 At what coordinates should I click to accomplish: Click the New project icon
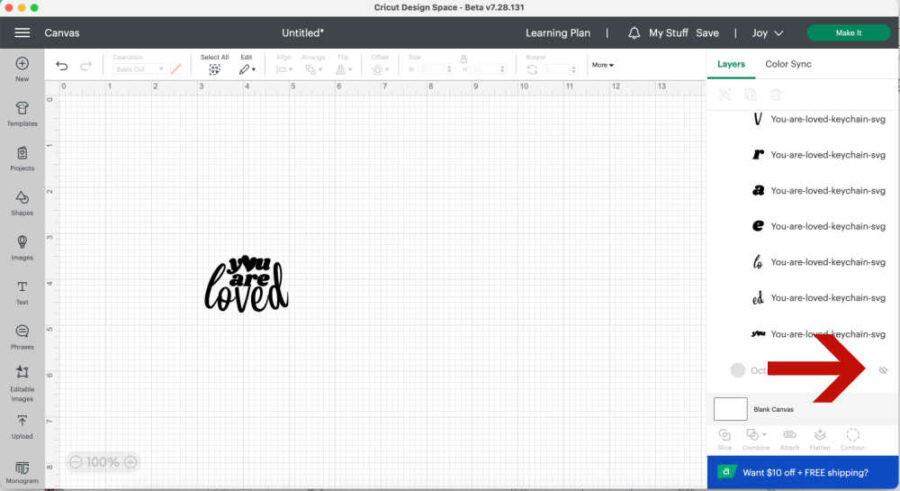point(22,65)
